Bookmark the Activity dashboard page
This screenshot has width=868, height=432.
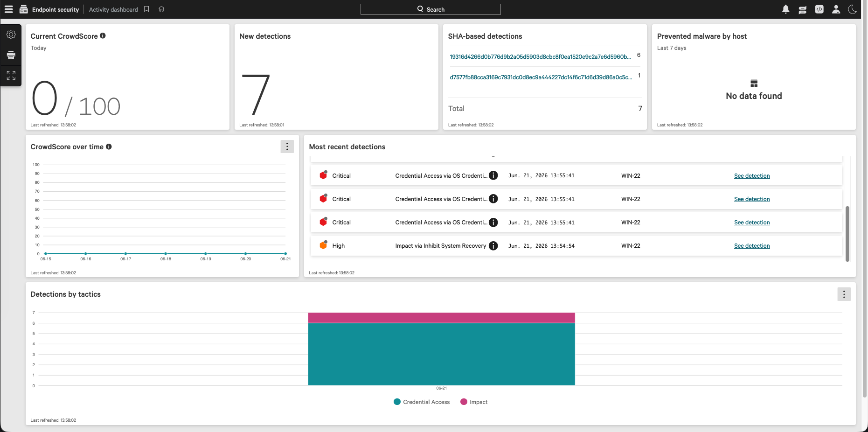(x=146, y=9)
